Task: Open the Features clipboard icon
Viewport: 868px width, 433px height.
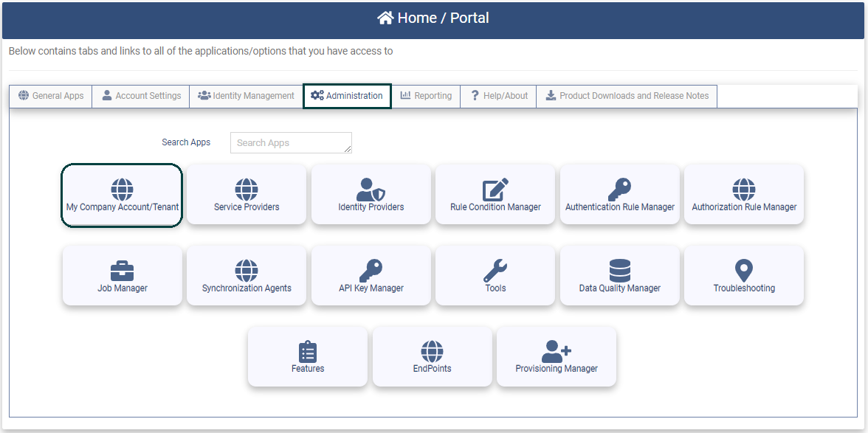Action: click(x=307, y=356)
